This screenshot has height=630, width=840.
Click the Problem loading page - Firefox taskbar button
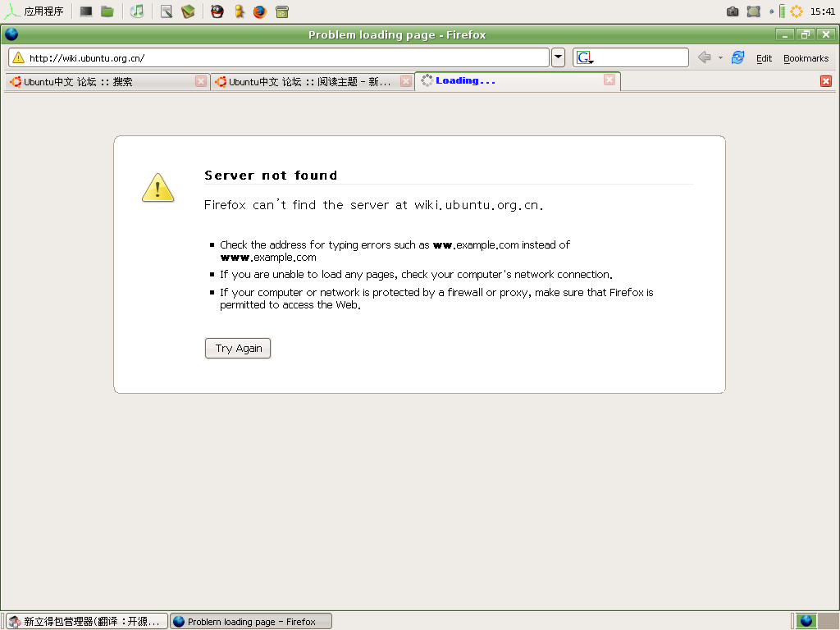pyautogui.click(x=251, y=622)
